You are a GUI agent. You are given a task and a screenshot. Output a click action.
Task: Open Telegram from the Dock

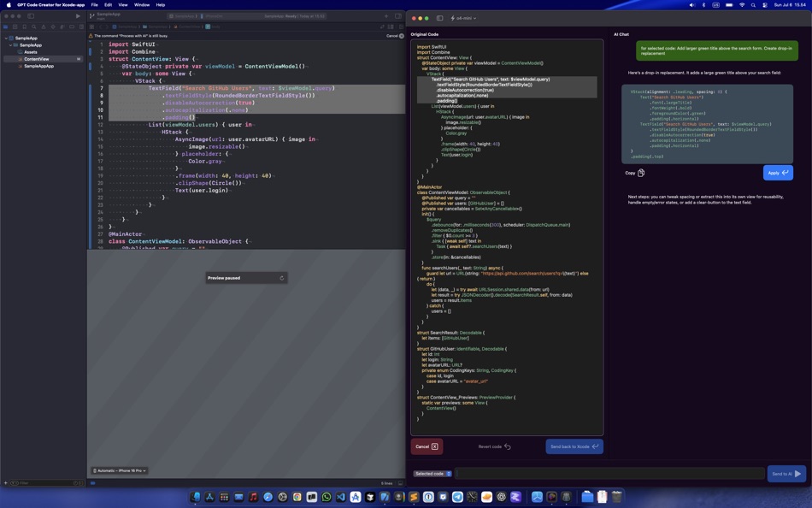[x=457, y=497]
